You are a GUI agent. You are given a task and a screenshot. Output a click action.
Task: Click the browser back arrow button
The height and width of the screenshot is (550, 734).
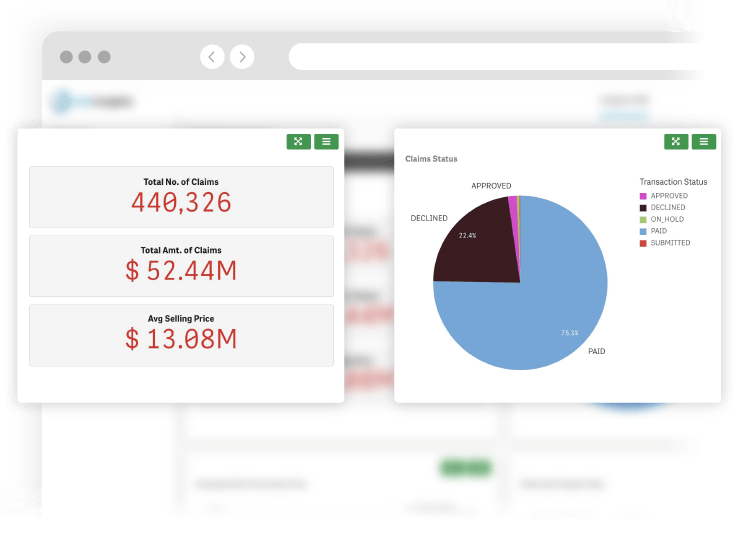pos(212,57)
